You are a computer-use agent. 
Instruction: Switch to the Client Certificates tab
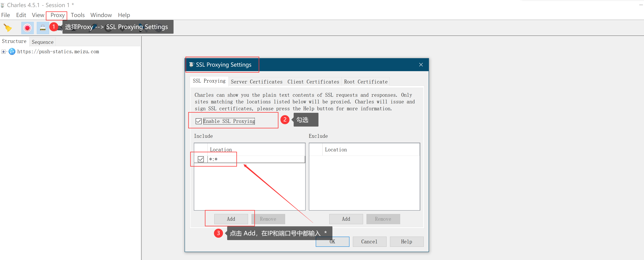click(x=313, y=82)
